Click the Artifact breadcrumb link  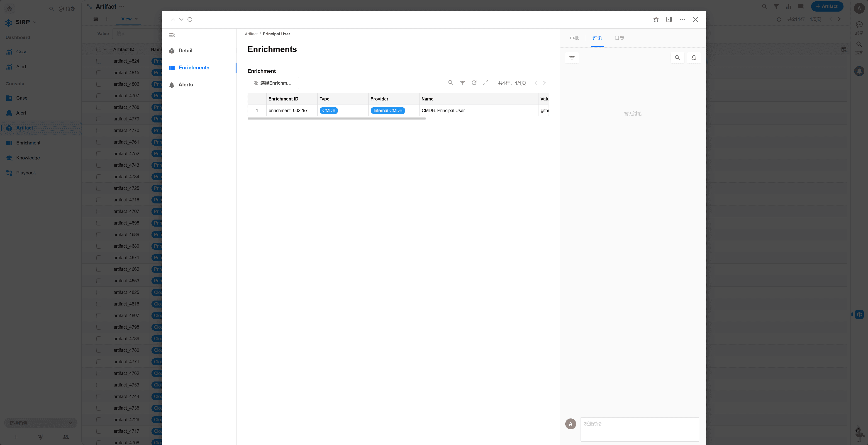pyautogui.click(x=251, y=34)
